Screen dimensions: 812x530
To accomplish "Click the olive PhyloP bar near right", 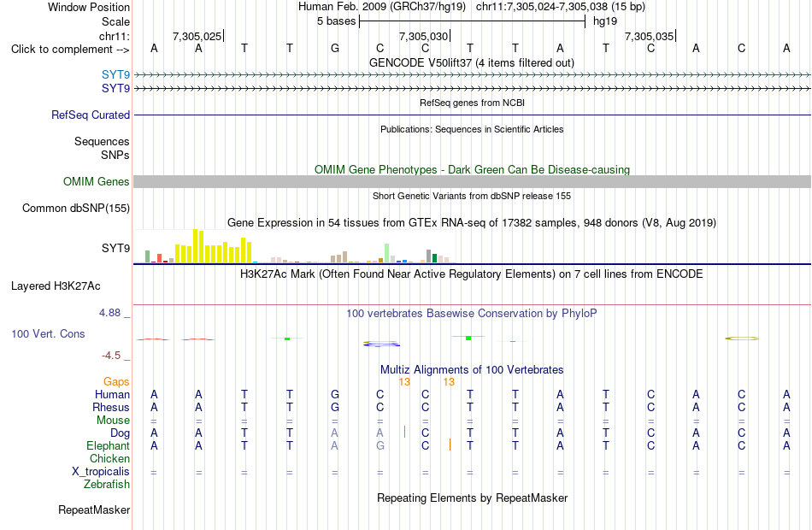I will pyautogui.click(x=742, y=339).
